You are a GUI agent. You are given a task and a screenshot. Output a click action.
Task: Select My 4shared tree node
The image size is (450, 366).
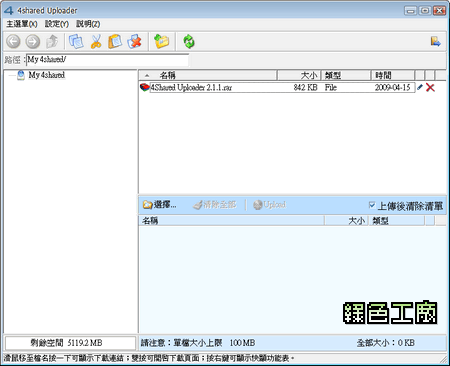pyautogui.click(x=46, y=75)
